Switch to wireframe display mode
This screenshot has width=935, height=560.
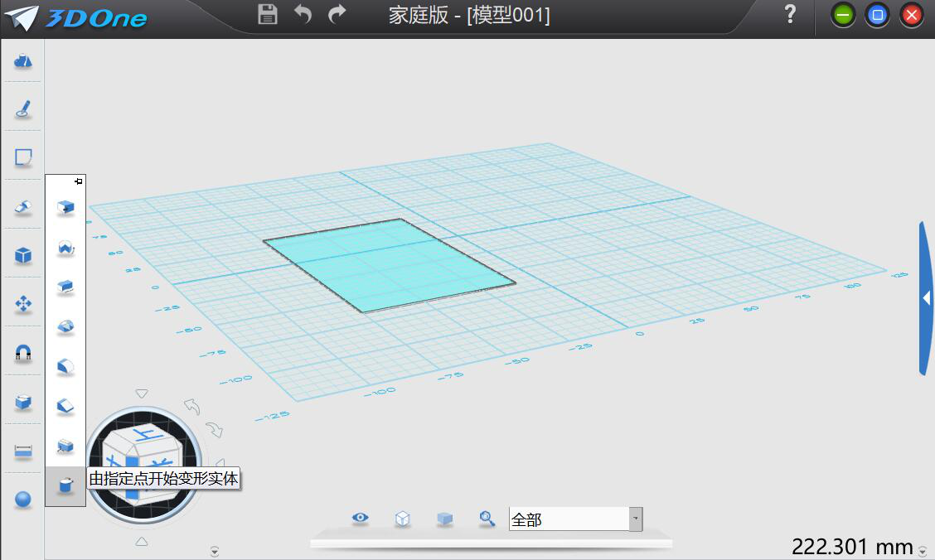pos(403,518)
